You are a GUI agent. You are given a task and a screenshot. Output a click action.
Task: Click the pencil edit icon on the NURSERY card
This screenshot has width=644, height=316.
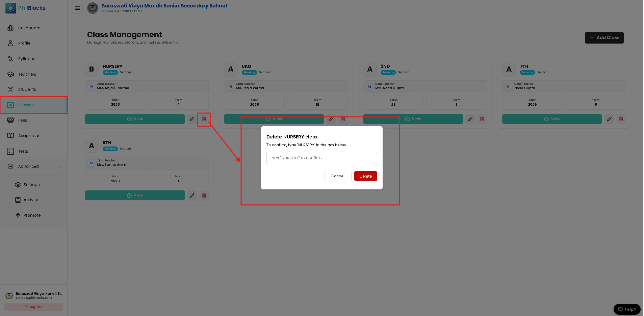(x=192, y=119)
